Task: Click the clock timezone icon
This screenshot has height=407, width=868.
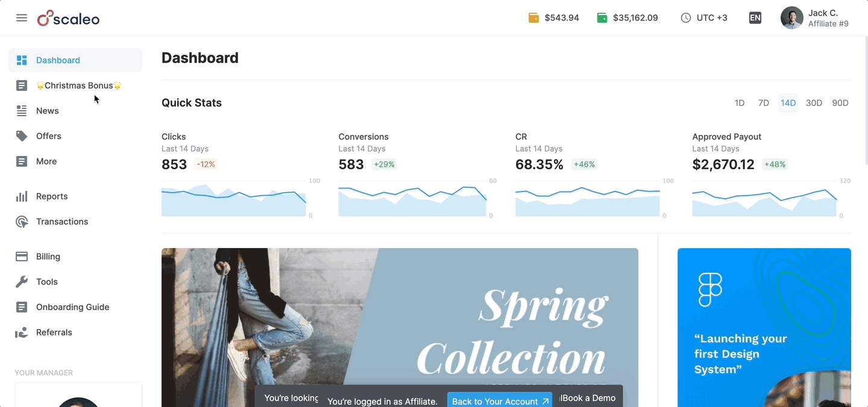Action: (686, 18)
